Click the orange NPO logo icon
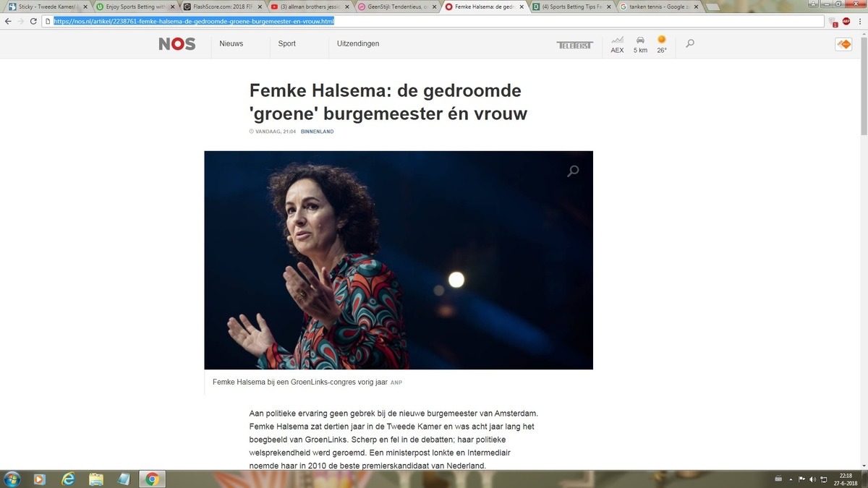Viewport: 868px width, 488px height. coord(843,44)
